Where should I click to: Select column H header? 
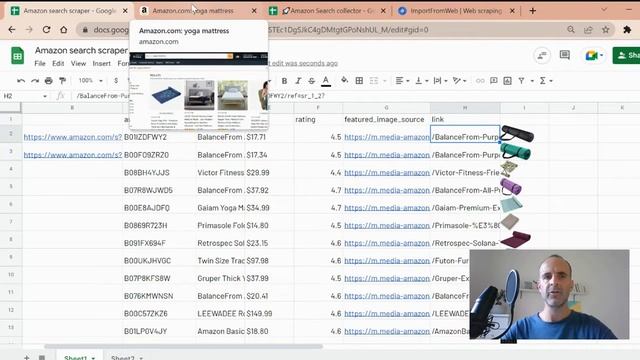click(x=465, y=108)
